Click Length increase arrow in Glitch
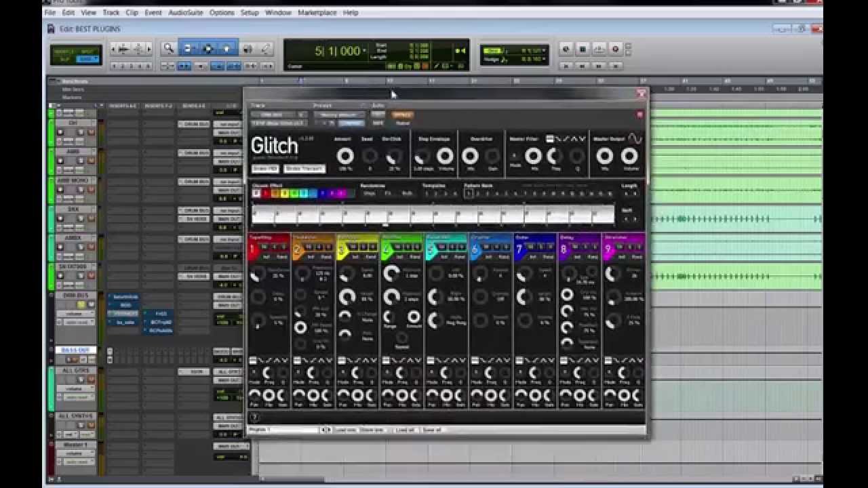Image resolution: width=868 pixels, height=488 pixels. point(634,193)
